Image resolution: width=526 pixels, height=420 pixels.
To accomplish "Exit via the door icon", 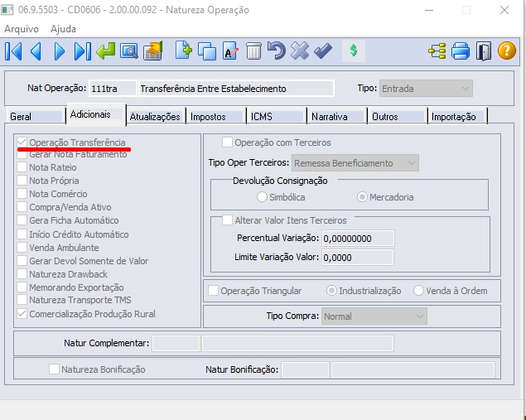I will tap(484, 51).
